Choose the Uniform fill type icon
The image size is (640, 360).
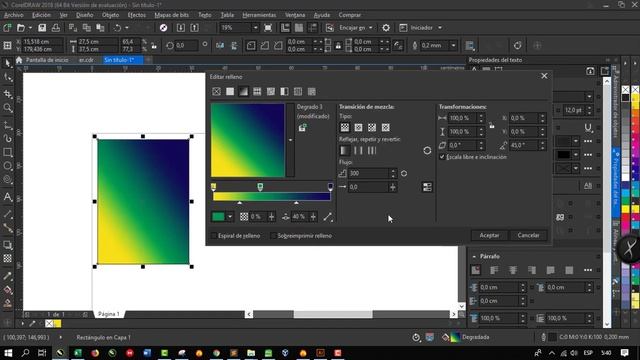[x=230, y=91]
